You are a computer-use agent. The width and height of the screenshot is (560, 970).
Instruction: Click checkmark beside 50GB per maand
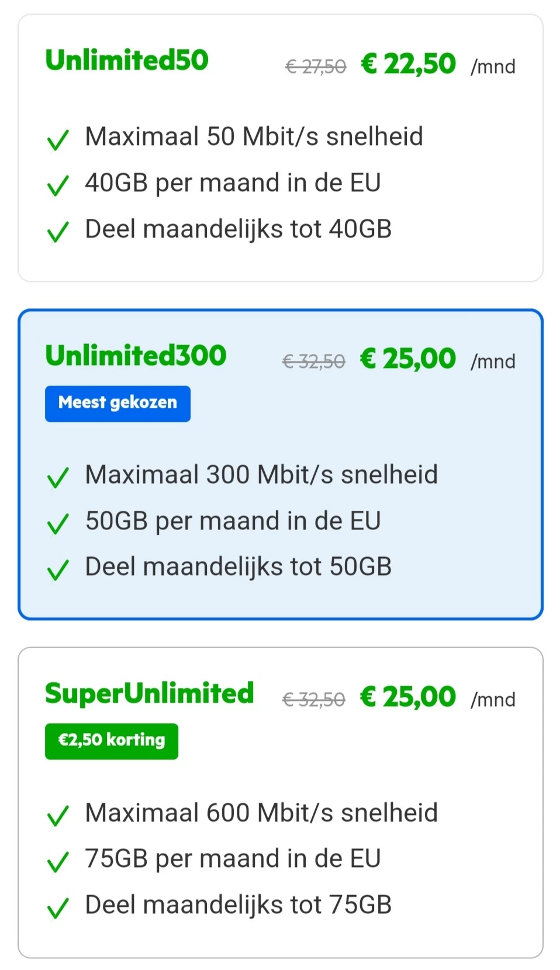[58, 524]
